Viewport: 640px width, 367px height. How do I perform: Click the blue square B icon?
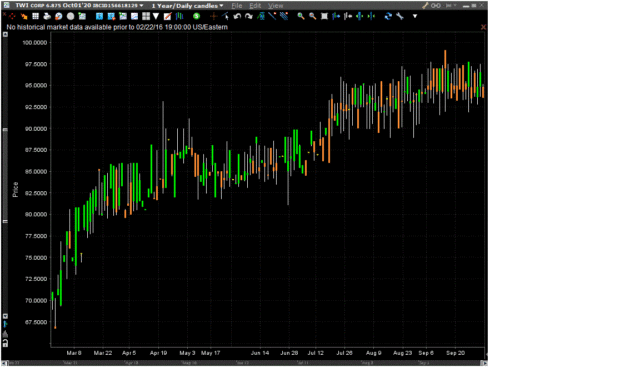[x=99, y=16]
